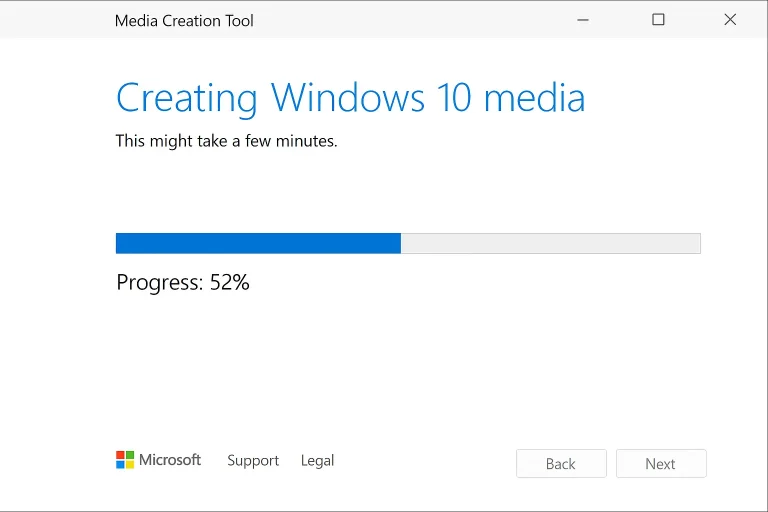Click the Microsoft logo icon
The width and height of the screenshot is (768, 512).
pos(125,460)
